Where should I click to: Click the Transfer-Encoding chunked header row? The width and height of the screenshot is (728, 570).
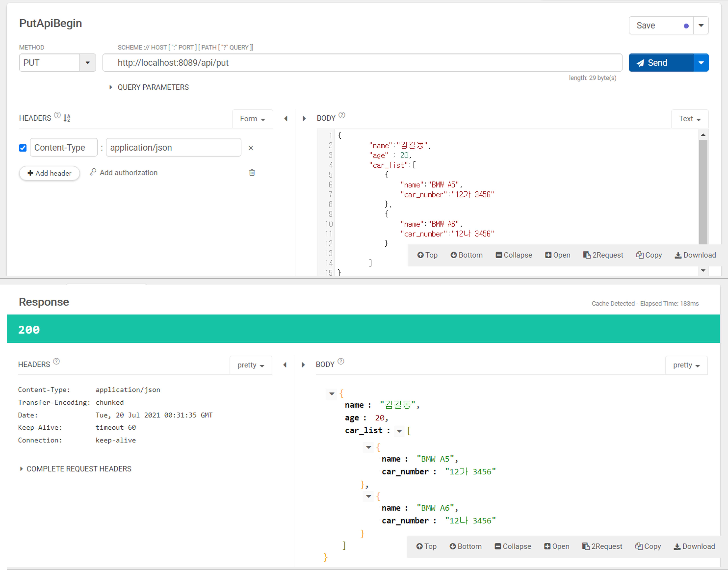pyautogui.click(x=71, y=402)
